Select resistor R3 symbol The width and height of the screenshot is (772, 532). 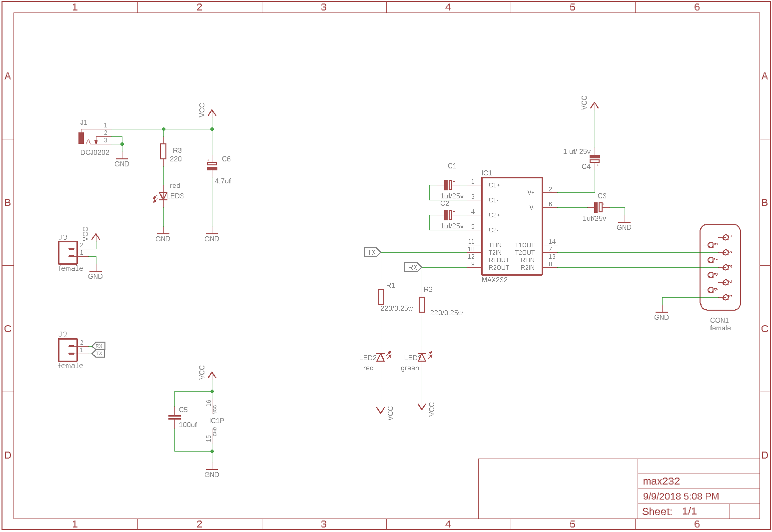coord(163,151)
